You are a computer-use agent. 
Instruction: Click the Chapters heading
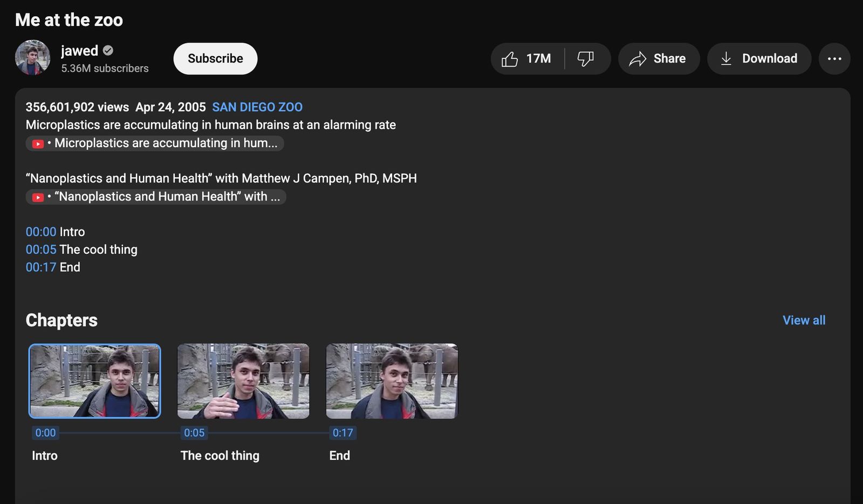[x=61, y=320]
